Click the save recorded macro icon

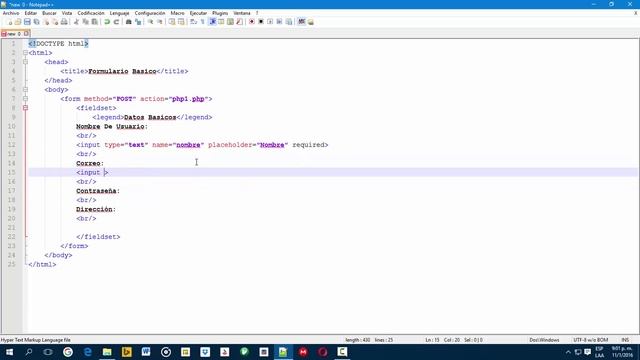pos(289,22)
